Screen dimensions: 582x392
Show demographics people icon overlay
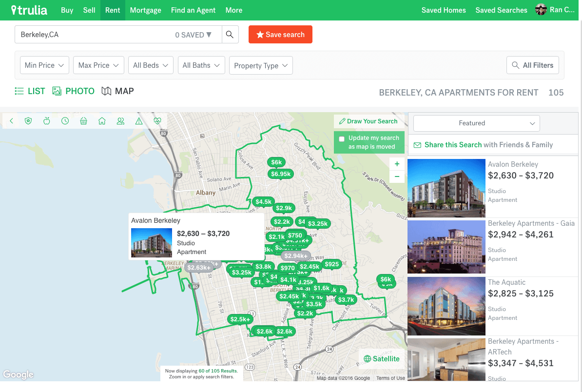coord(120,121)
